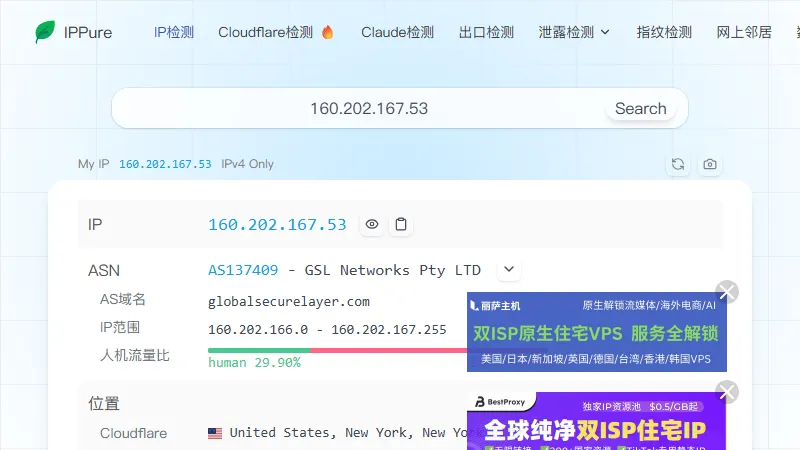Click the Cloudflare location text United States, New York

pos(348,433)
